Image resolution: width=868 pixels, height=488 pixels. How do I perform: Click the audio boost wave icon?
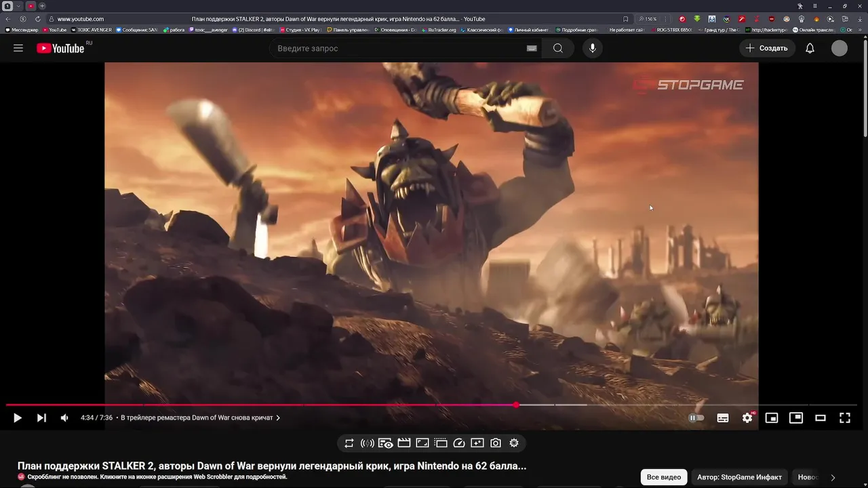coord(367,443)
